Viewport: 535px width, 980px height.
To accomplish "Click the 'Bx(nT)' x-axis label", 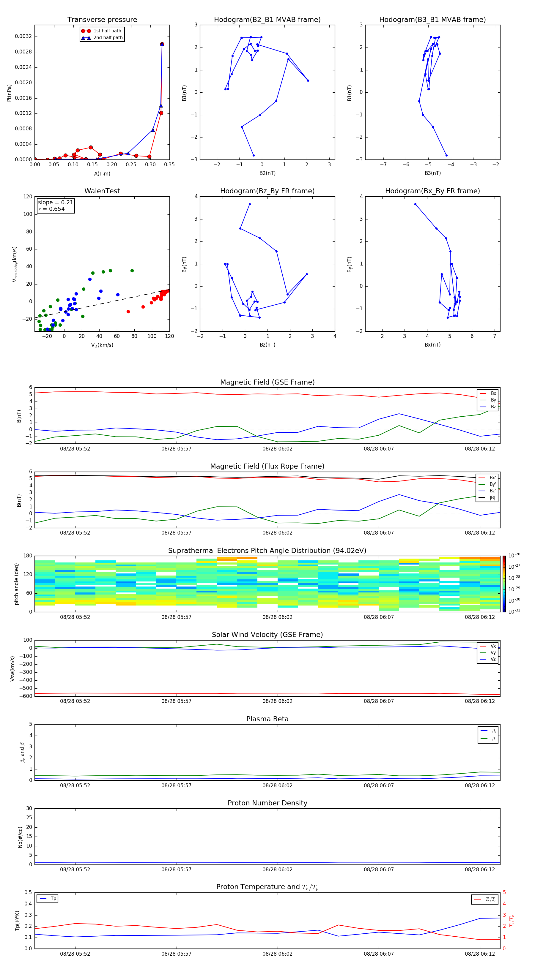I will (432, 345).
